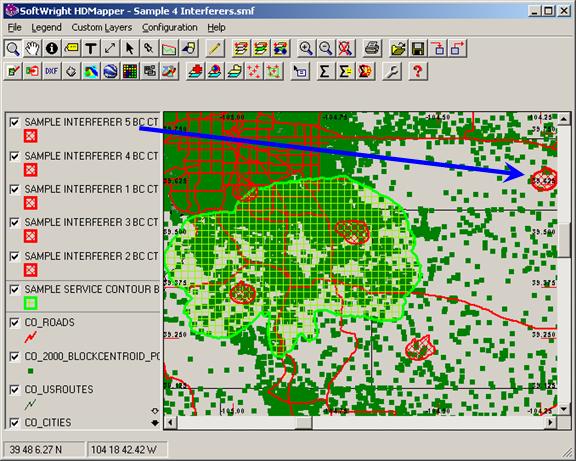Toggle SAMPLE SERVICE CONTOUR layer checkbox
The height and width of the screenshot is (461, 576).
click(x=14, y=289)
